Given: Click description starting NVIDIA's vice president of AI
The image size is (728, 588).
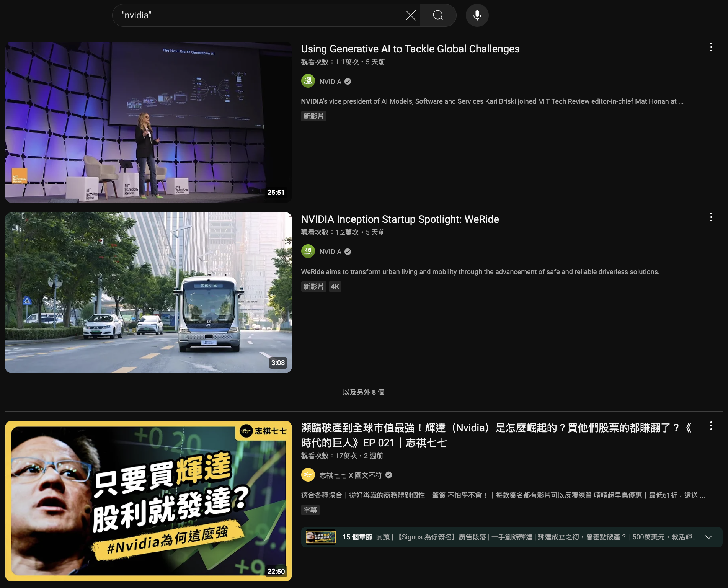Looking at the screenshot, I should pos(492,101).
